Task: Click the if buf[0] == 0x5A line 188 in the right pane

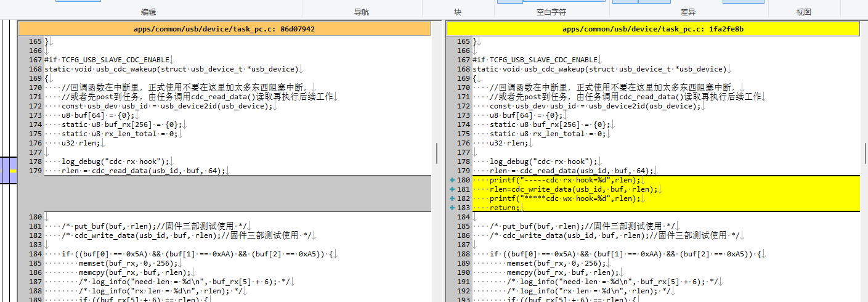Action: pyautogui.click(x=626, y=254)
